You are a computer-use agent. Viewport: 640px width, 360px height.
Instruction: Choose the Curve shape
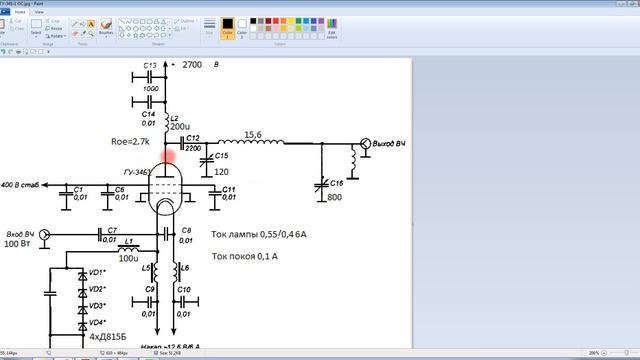click(x=129, y=21)
